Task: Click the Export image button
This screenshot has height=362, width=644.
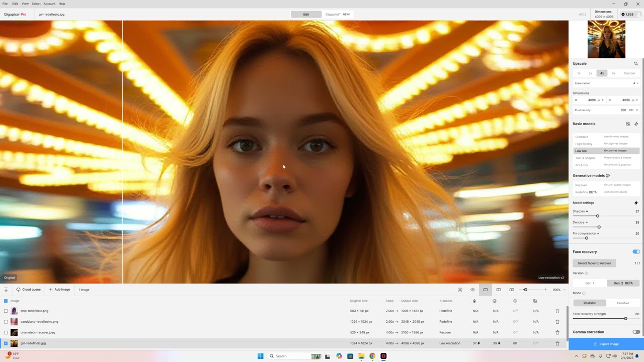Action: point(606,344)
